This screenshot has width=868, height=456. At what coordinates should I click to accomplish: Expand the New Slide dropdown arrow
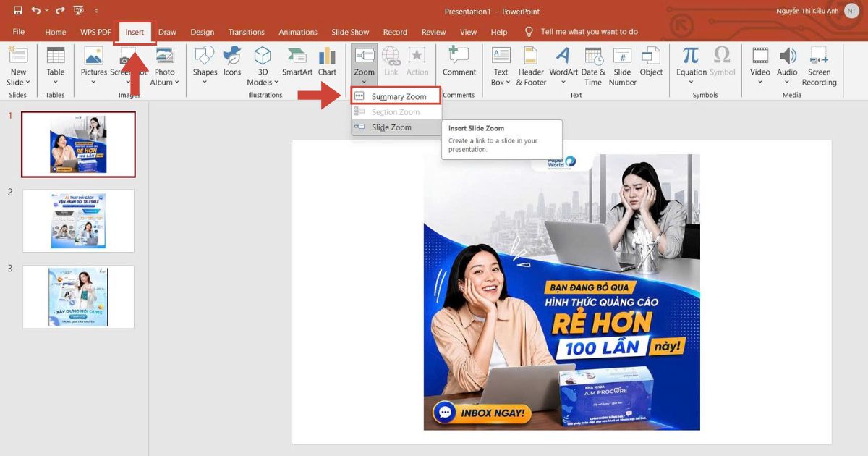tap(27, 83)
